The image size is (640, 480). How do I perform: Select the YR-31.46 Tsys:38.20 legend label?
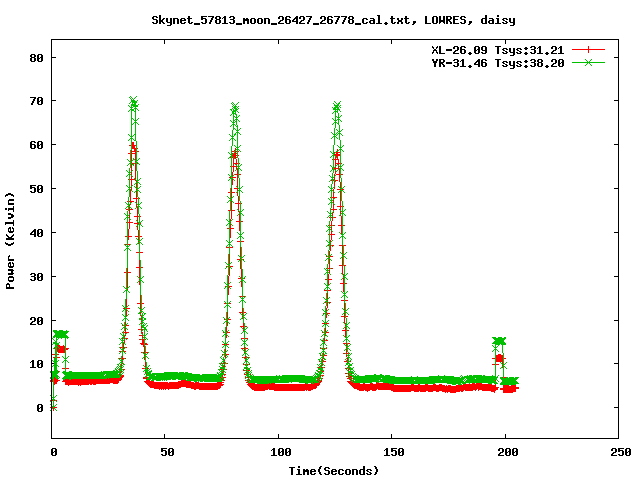pyautogui.click(x=498, y=63)
